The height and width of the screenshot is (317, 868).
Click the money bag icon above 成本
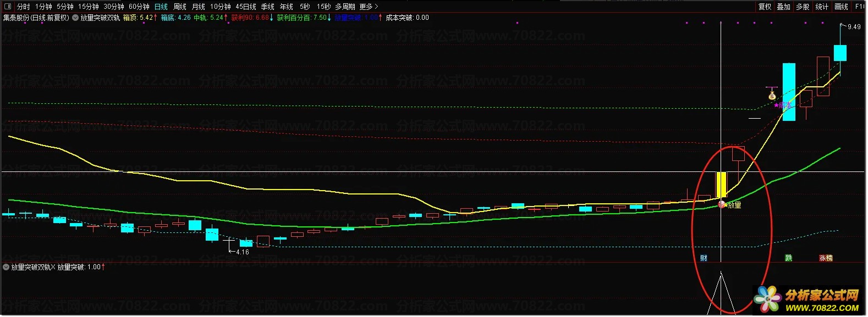tap(772, 96)
